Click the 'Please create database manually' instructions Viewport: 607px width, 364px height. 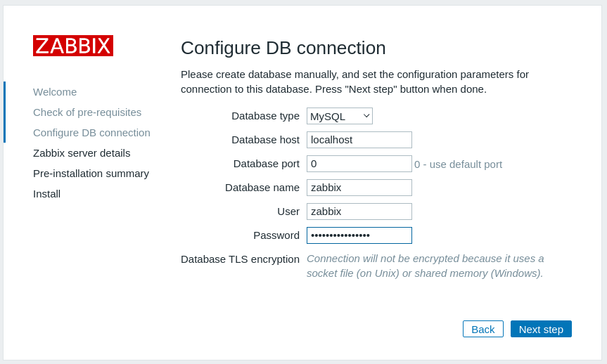click(354, 82)
